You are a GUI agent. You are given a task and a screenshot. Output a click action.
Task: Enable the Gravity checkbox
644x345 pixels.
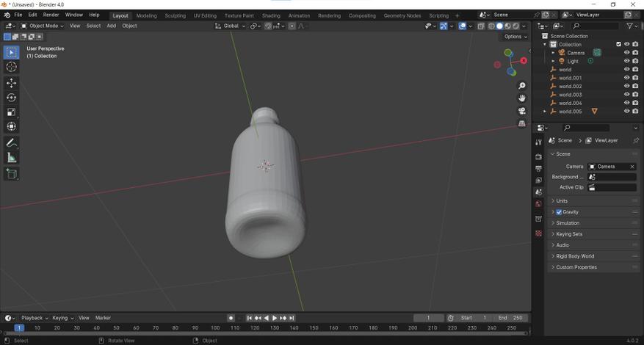(559, 212)
